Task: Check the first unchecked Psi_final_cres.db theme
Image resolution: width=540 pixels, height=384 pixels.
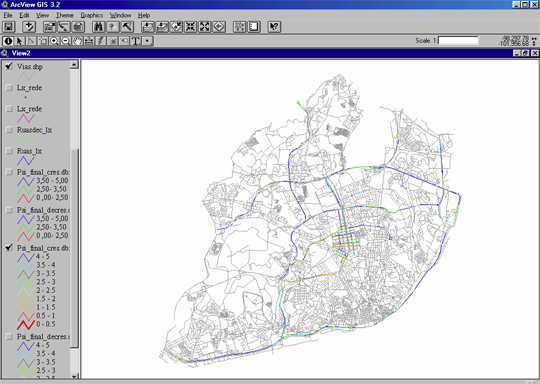Action: [9, 172]
